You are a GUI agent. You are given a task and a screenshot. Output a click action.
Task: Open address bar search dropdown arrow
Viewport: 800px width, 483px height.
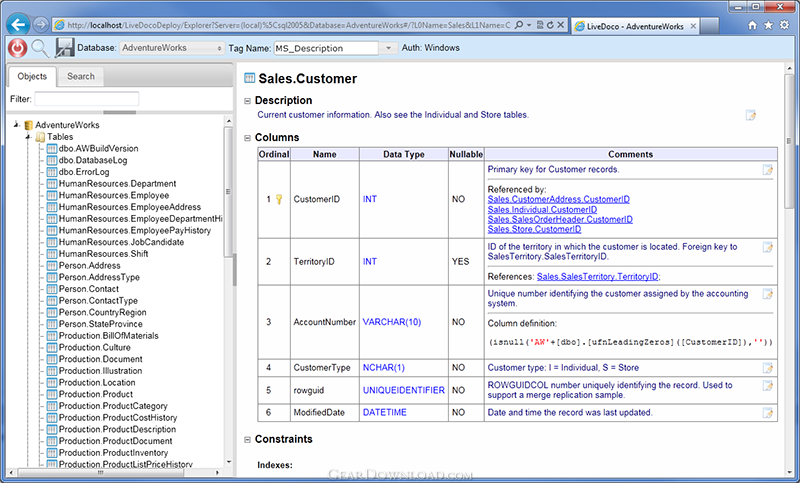point(529,24)
